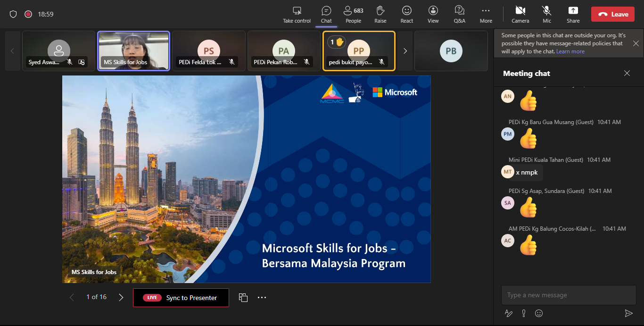This screenshot has height=326, width=644.
Task: Toggle the Chat panel
Action: [326, 15]
